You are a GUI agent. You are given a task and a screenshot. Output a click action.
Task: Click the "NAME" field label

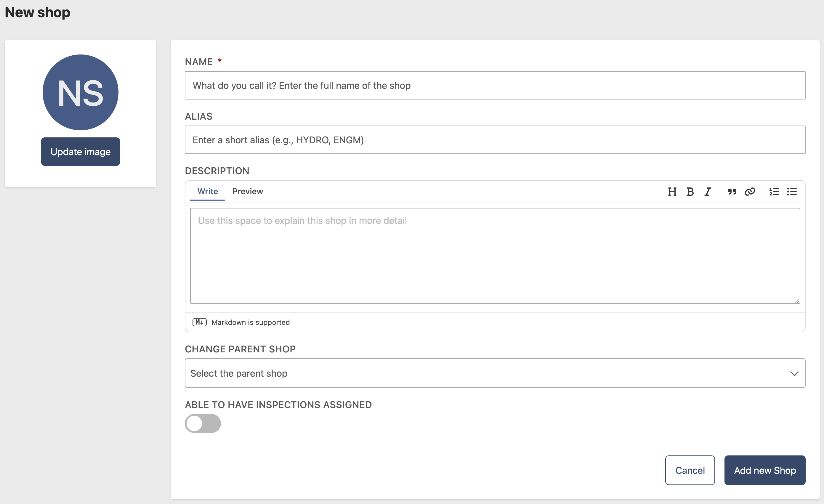coord(199,62)
